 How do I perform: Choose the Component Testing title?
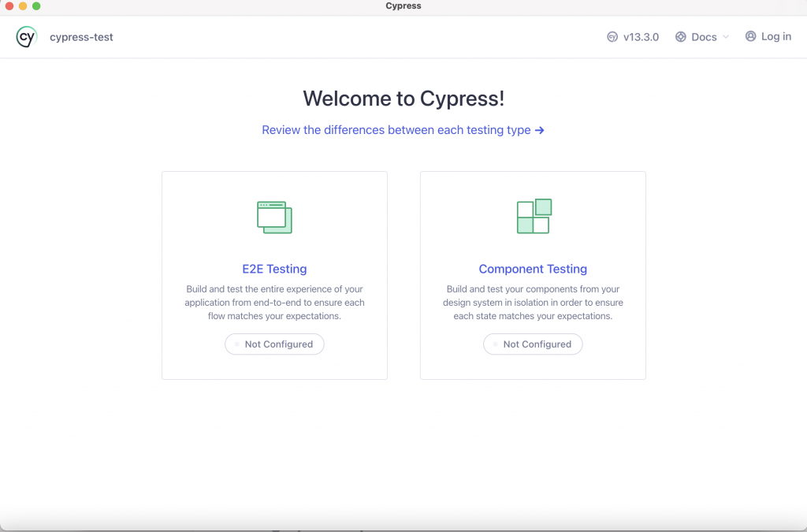tap(533, 269)
